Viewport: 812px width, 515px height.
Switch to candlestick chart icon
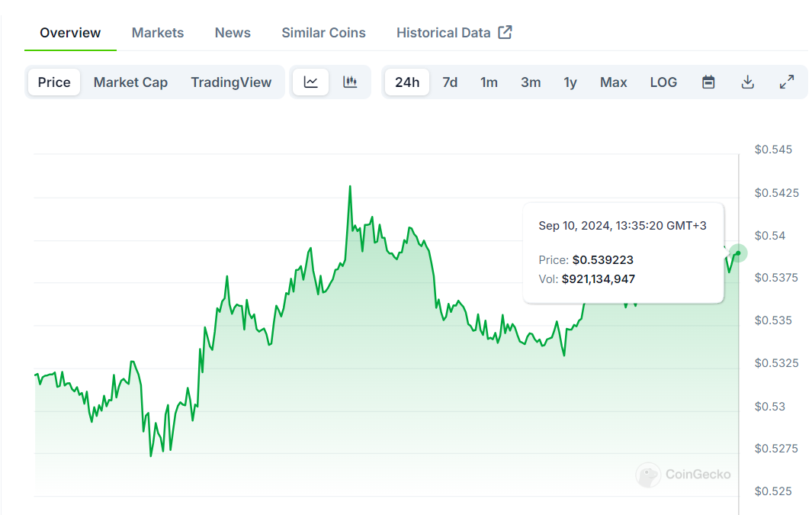pyautogui.click(x=350, y=82)
